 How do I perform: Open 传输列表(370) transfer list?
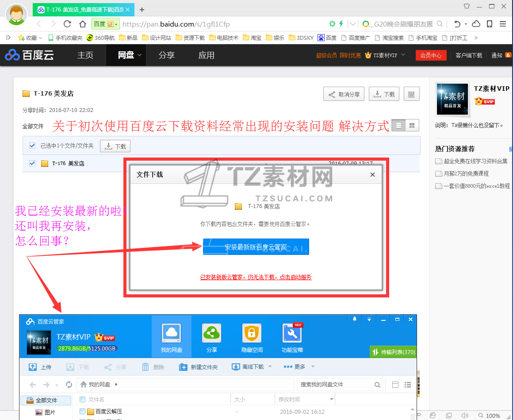coord(393,352)
